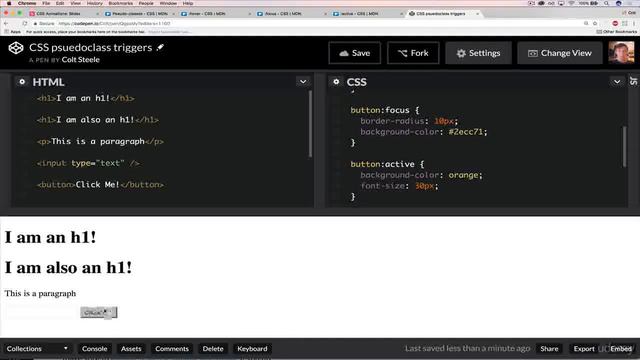Bookmark this page with the star icon

point(595,23)
